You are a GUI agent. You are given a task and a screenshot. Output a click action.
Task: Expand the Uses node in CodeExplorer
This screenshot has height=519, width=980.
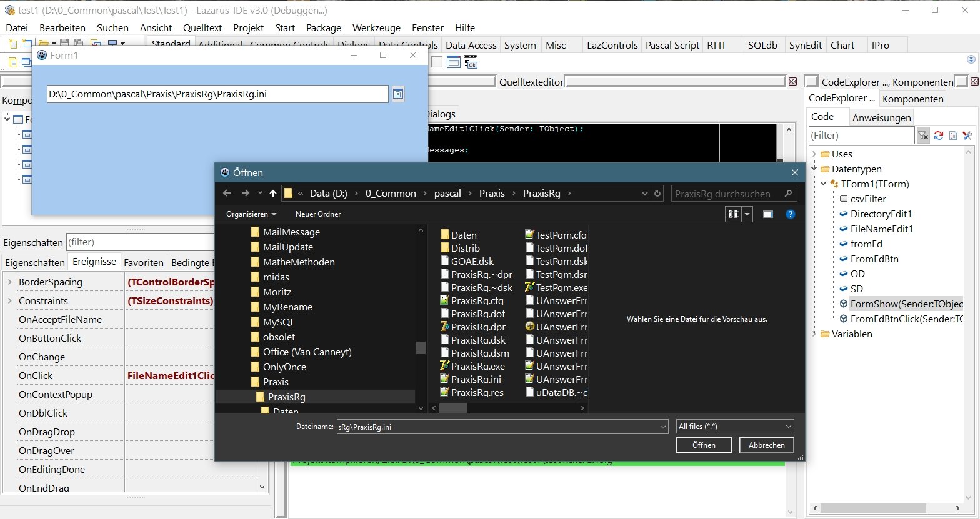(814, 154)
